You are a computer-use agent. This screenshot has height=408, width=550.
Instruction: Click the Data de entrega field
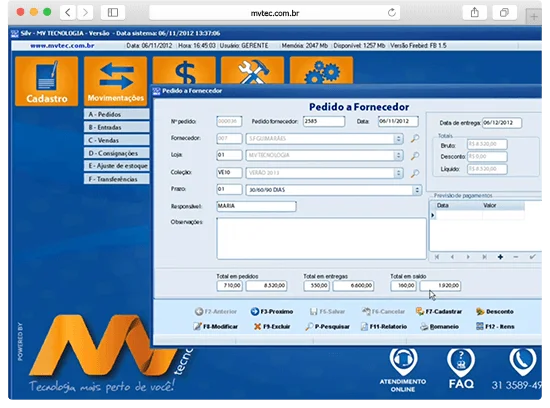(502, 123)
